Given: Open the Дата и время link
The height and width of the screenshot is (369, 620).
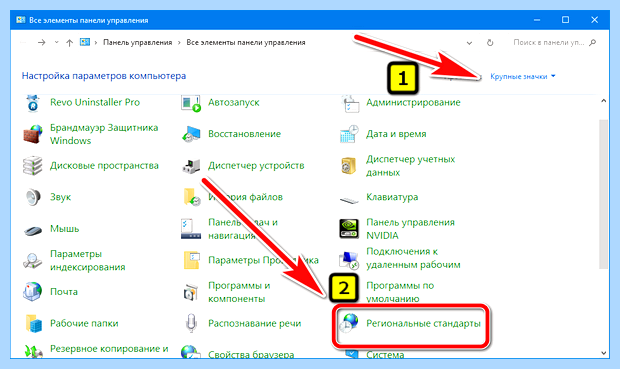Looking at the screenshot, I should [x=396, y=134].
